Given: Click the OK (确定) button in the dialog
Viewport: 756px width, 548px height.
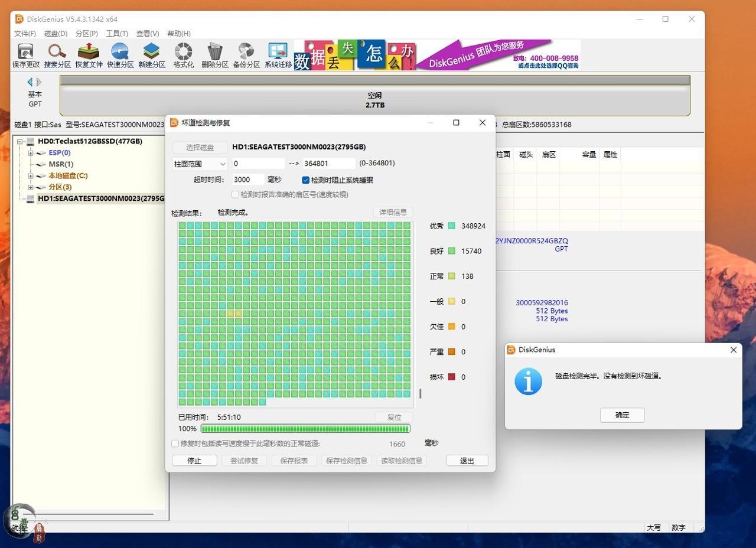Looking at the screenshot, I should point(622,415).
